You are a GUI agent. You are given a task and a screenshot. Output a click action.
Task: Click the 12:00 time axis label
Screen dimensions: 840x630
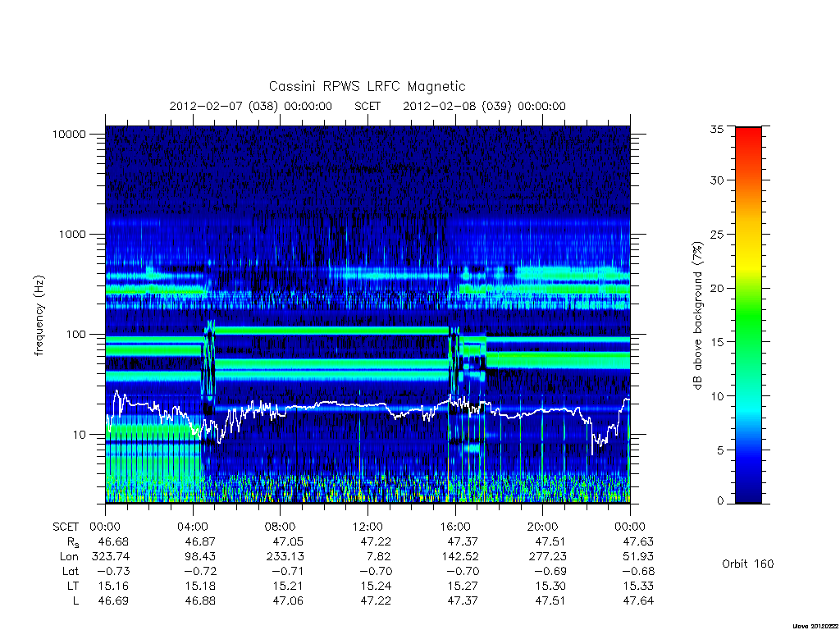coord(367,527)
